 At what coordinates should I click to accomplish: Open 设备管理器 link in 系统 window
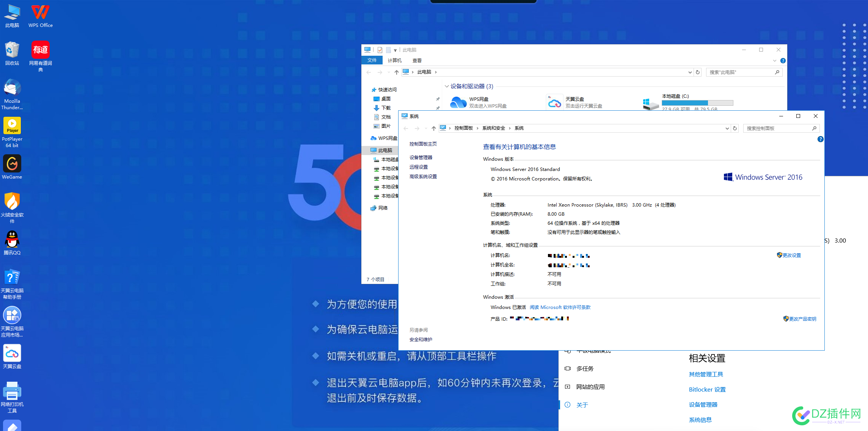[421, 158]
